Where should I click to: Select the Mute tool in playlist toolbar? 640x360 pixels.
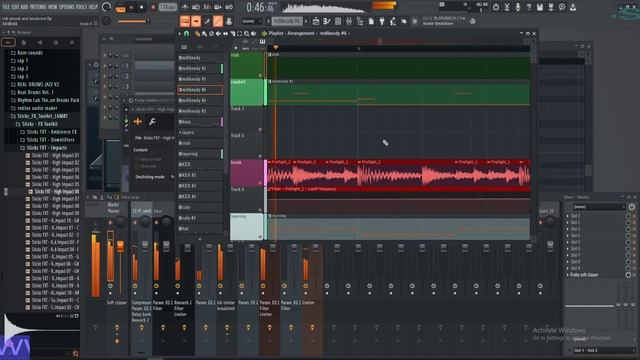pyautogui.click(x=218, y=33)
